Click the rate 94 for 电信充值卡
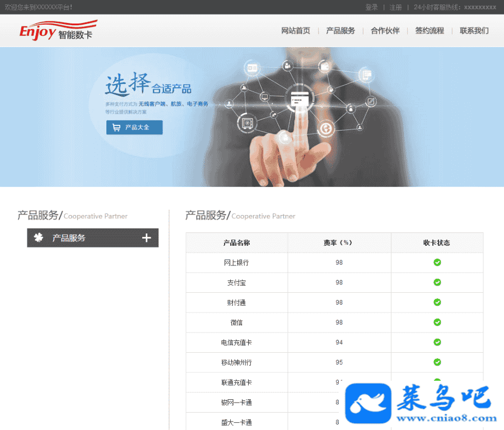The image size is (504, 430). (339, 342)
